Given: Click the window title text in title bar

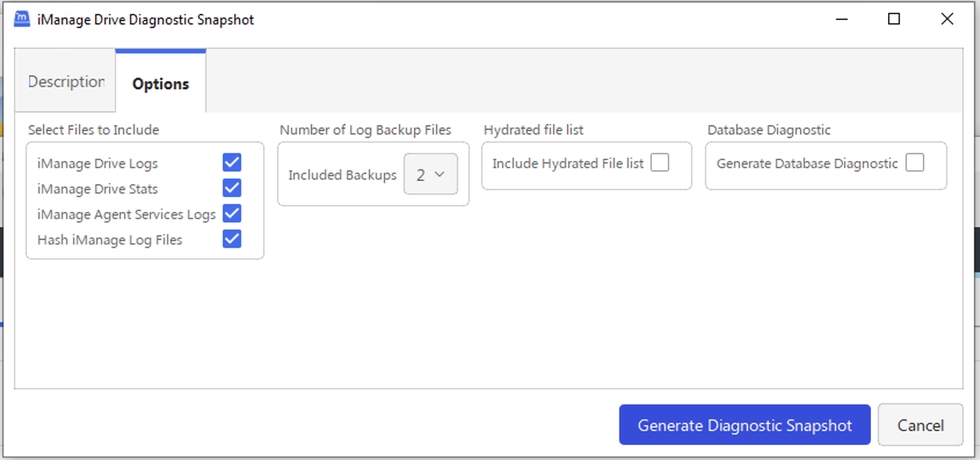Looking at the screenshot, I should (146, 20).
